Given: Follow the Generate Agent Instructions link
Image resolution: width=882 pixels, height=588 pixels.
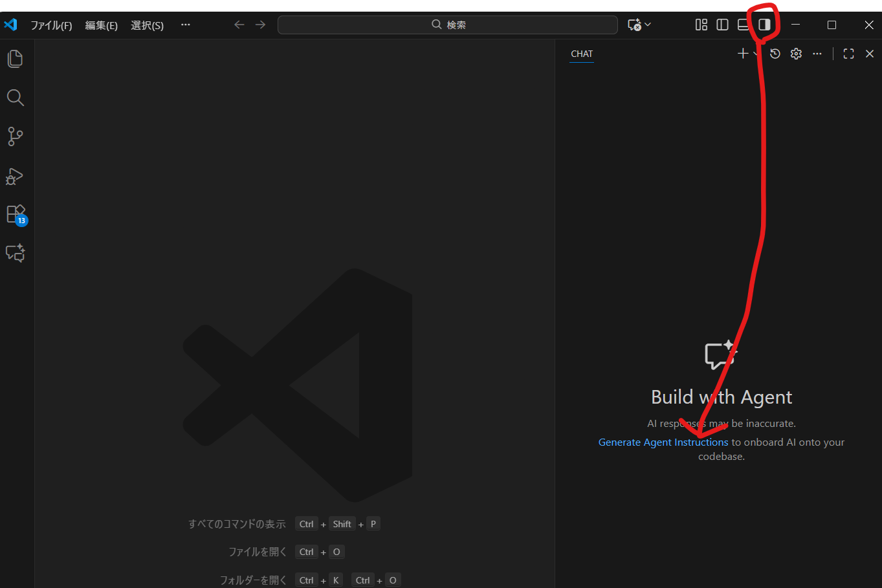Looking at the screenshot, I should [x=663, y=442].
